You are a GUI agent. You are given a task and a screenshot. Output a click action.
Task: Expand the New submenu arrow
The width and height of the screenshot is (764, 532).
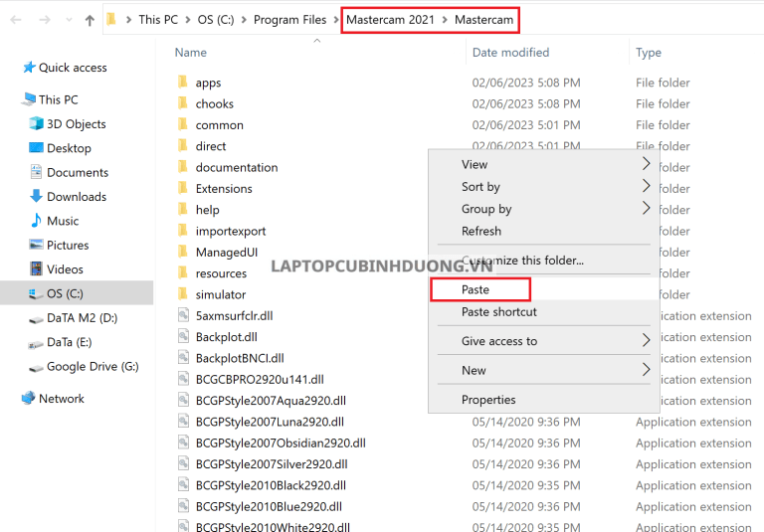coord(646,370)
